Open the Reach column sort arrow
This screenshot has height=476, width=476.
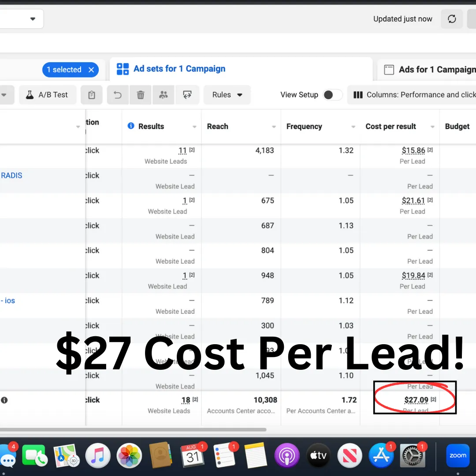click(x=274, y=126)
